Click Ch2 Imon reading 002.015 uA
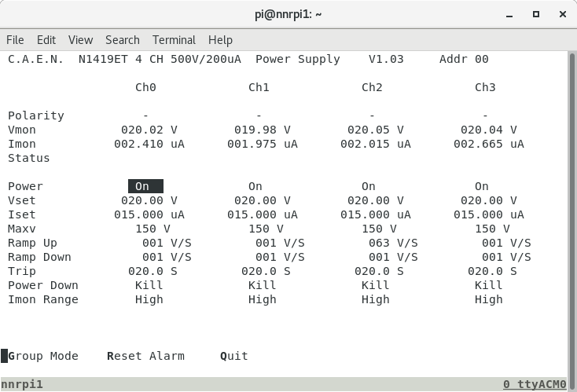577x392 pixels. pyautogui.click(x=375, y=144)
